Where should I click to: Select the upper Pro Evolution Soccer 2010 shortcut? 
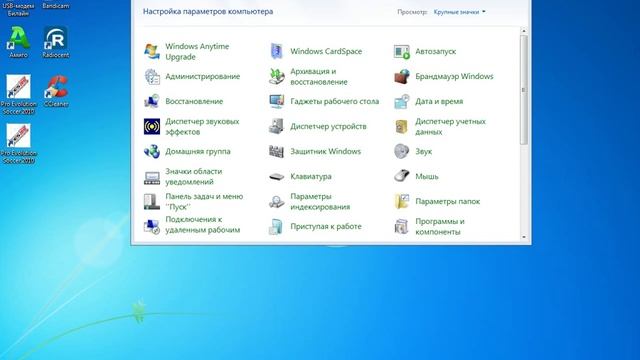pos(18,95)
